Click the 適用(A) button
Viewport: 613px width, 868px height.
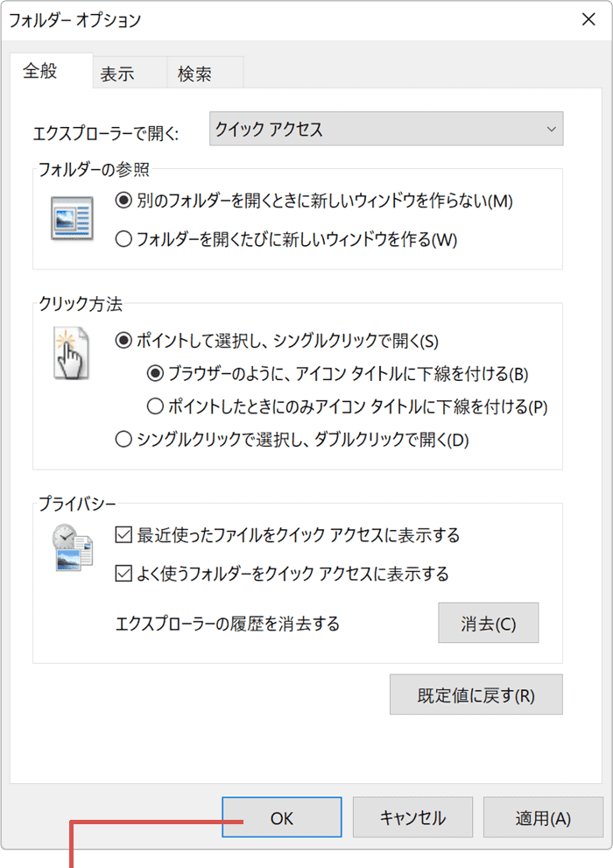point(543,817)
